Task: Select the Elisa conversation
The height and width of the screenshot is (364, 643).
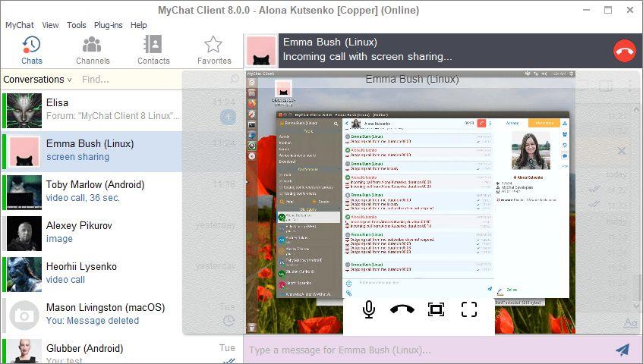Action: (x=93, y=111)
